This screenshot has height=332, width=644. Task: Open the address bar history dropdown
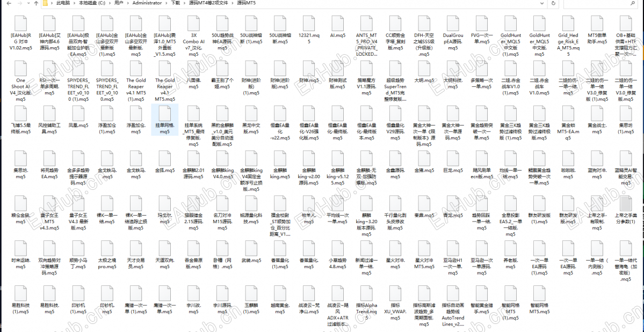click(542, 3)
